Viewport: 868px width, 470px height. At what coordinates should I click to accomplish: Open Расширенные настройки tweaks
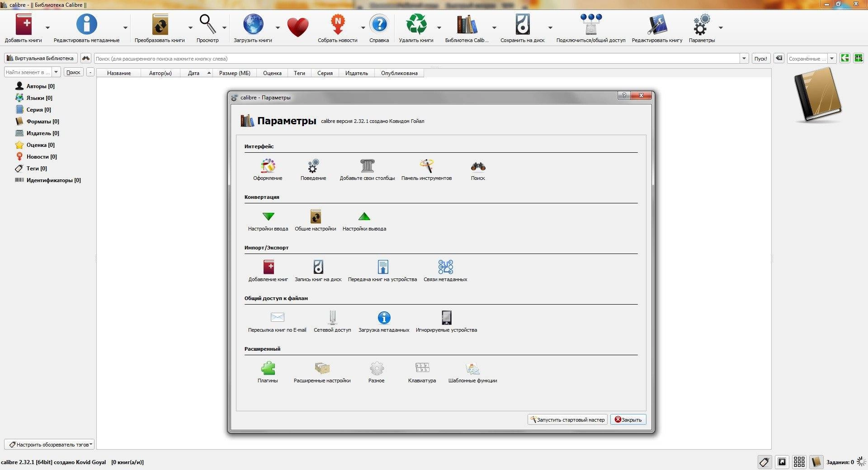click(x=322, y=372)
